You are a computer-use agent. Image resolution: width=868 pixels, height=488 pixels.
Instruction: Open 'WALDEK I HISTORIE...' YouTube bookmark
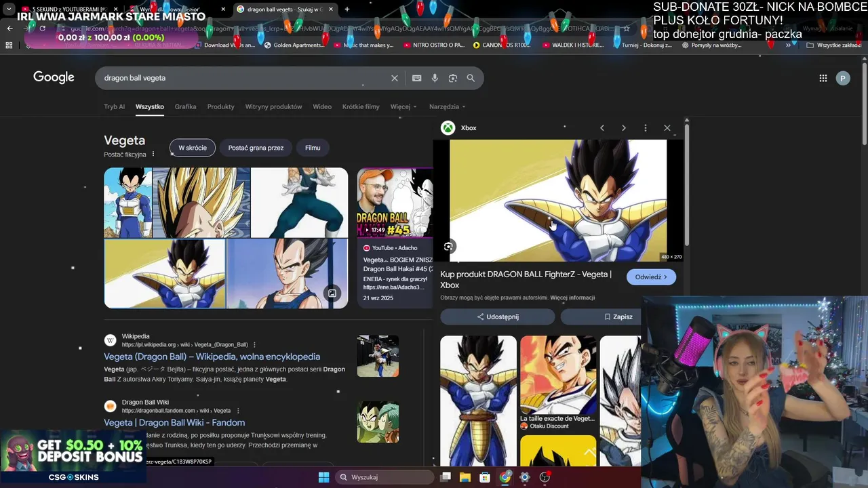click(573, 45)
